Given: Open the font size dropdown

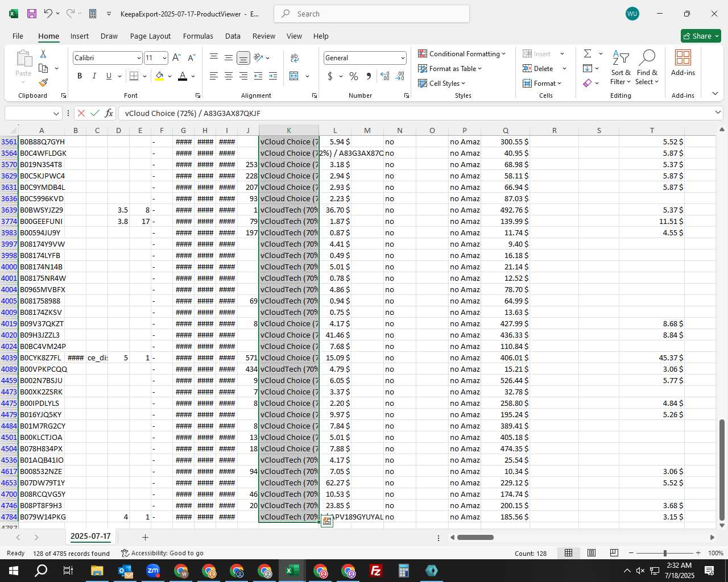Looking at the screenshot, I should click(x=164, y=58).
